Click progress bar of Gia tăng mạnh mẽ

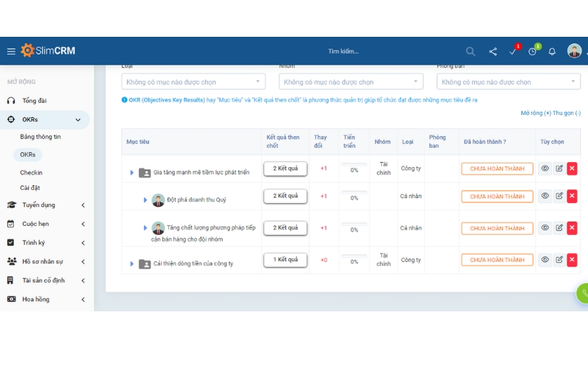coord(354,164)
